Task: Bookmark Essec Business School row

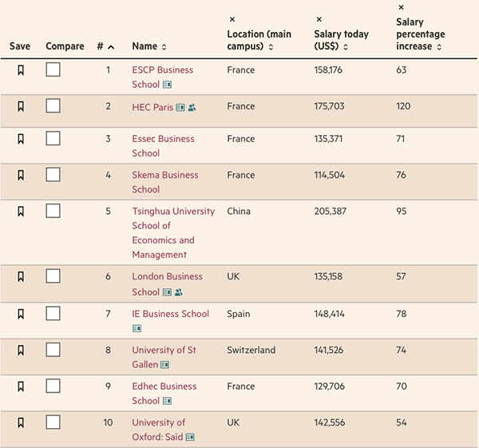Action: pyautogui.click(x=21, y=139)
